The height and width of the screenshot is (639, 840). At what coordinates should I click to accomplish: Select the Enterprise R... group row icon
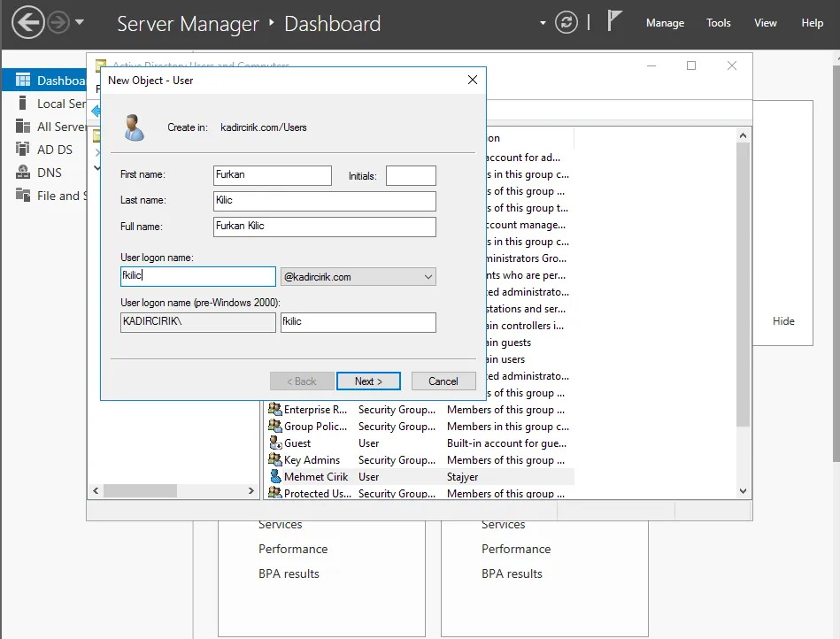coord(274,409)
